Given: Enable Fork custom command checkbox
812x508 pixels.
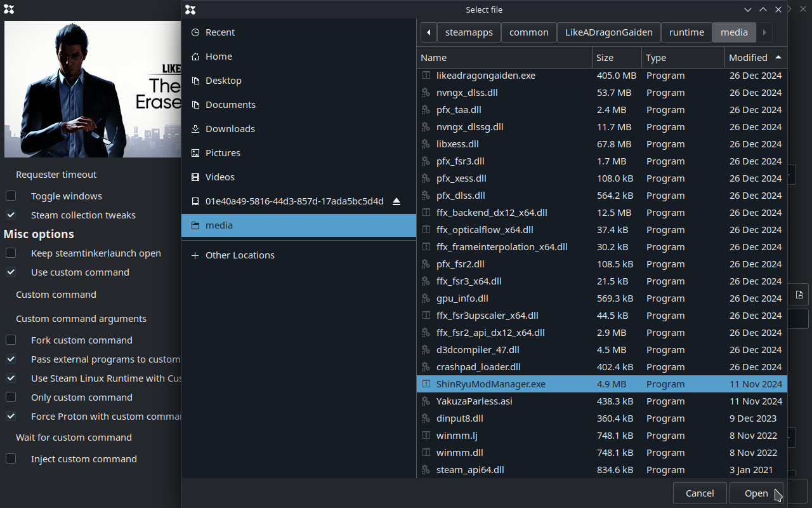Looking at the screenshot, I should click(11, 340).
